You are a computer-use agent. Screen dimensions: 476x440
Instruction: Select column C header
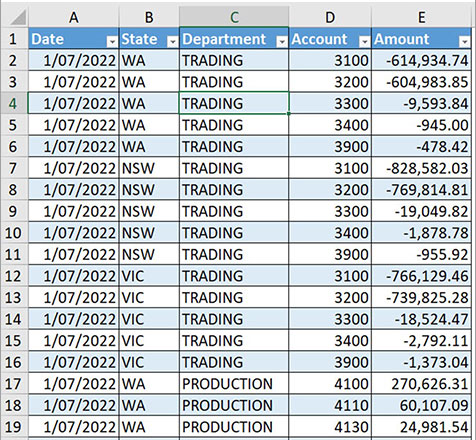tap(234, 17)
